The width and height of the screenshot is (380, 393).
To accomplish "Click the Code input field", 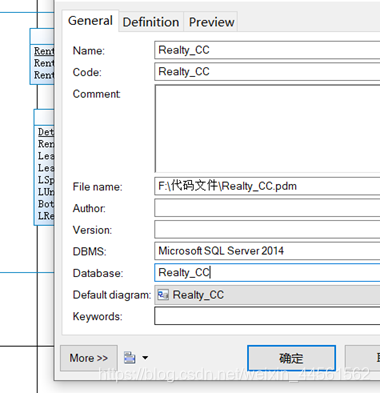I will click(x=267, y=72).
